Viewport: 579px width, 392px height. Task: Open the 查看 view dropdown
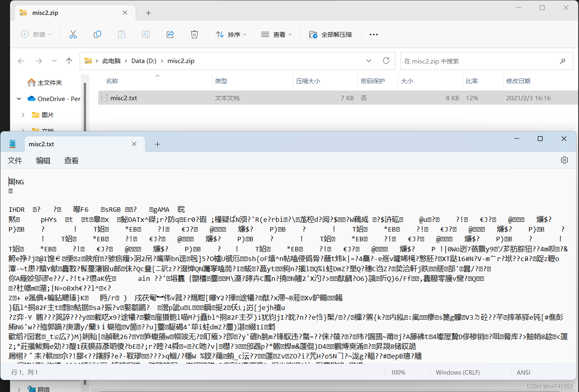(x=277, y=34)
